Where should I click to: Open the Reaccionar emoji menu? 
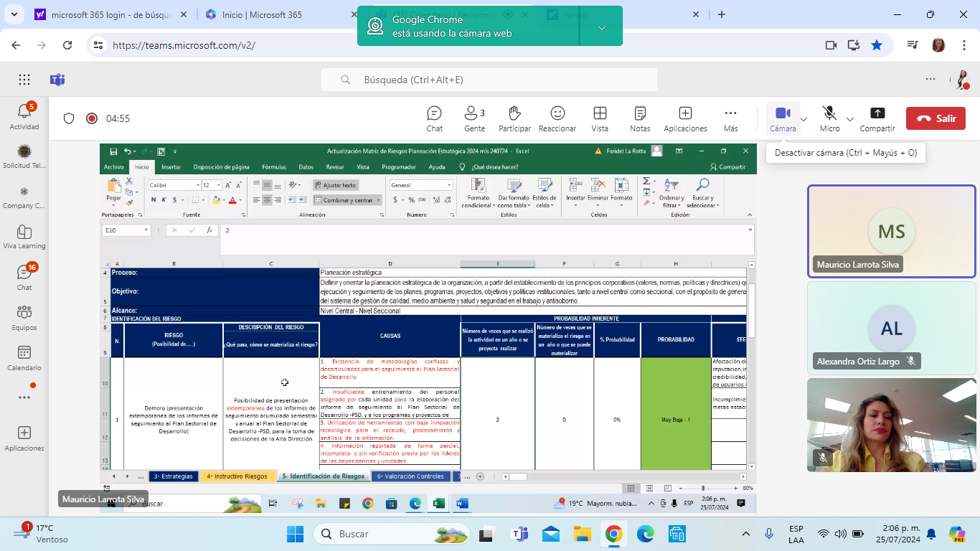[557, 118]
